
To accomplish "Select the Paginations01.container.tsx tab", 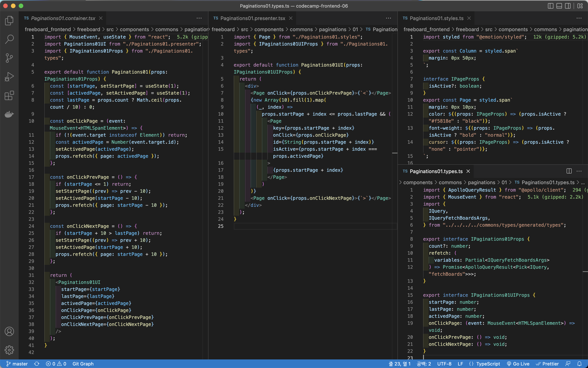I will pos(63,18).
